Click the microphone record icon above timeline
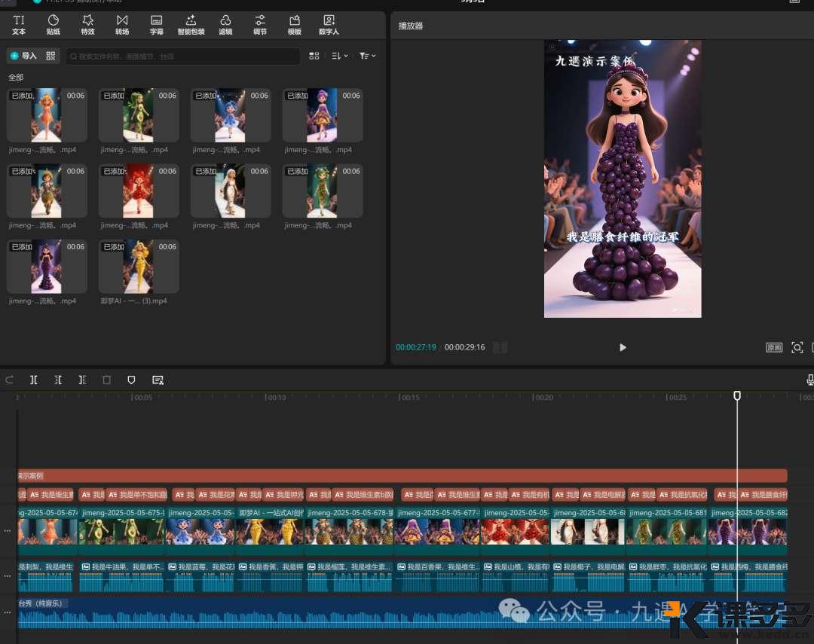This screenshot has height=644, width=814. point(809,380)
